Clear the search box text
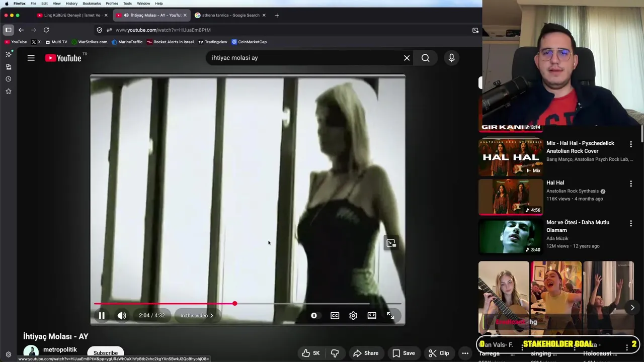Viewport: 644px width, 362px height. 407,58
